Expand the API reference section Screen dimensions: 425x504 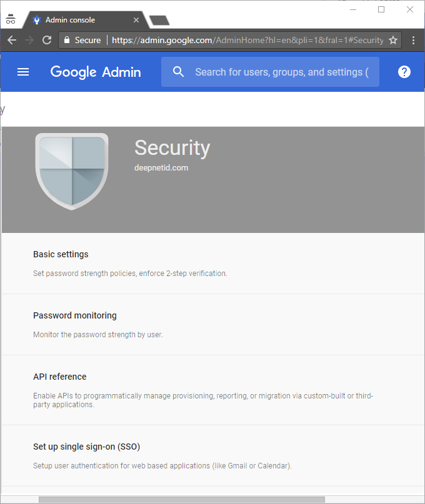(x=60, y=377)
